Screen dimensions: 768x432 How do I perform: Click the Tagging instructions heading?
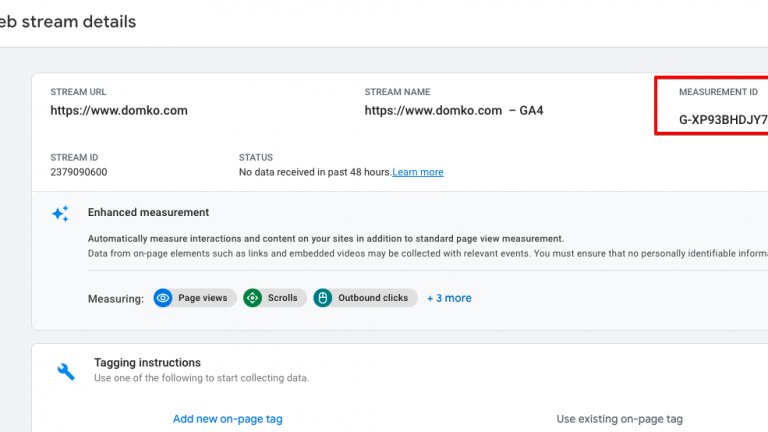[x=147, y=363]
